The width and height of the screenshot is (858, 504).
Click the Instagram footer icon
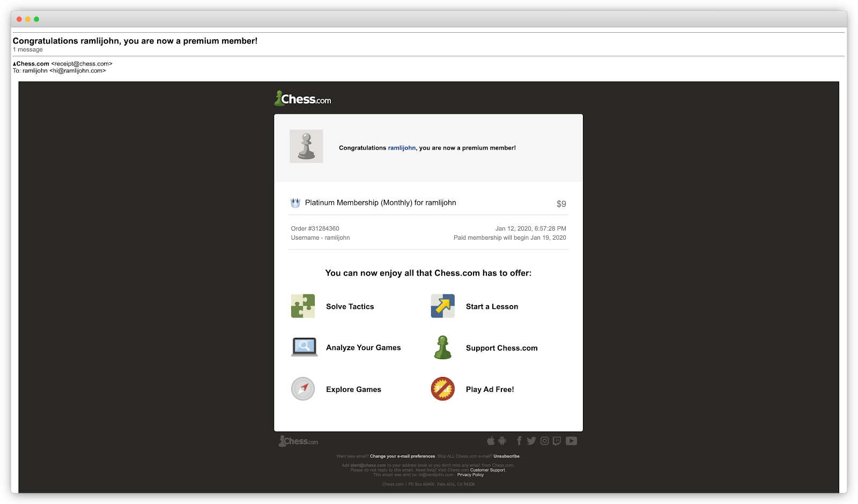coord(544,441)
